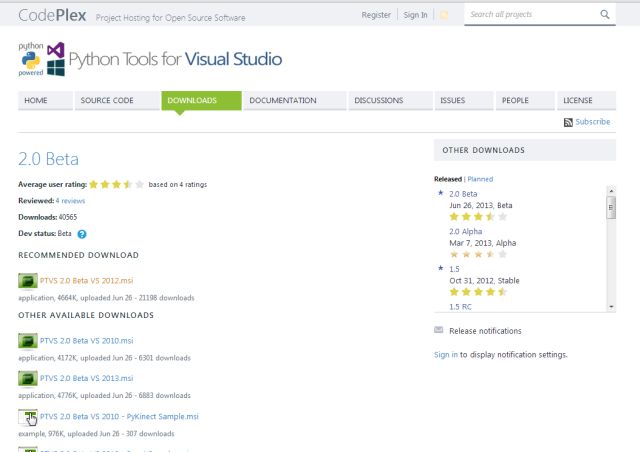Click the PyKinect Sample file icon

(28, 417)
